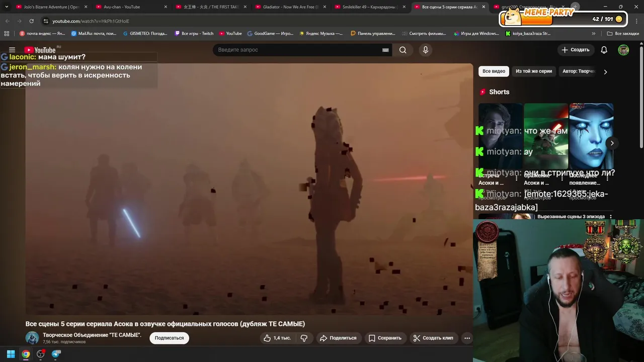The width and height of the screenshot is (644, 362).
Task: Open more actions three-dot menu under video
Action: pos(467,338)
